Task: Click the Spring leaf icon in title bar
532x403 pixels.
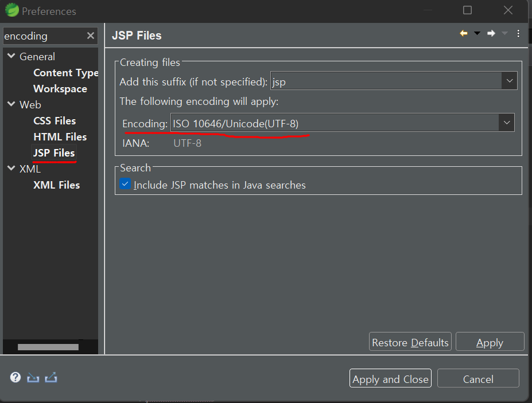Action: click(12, 10)
